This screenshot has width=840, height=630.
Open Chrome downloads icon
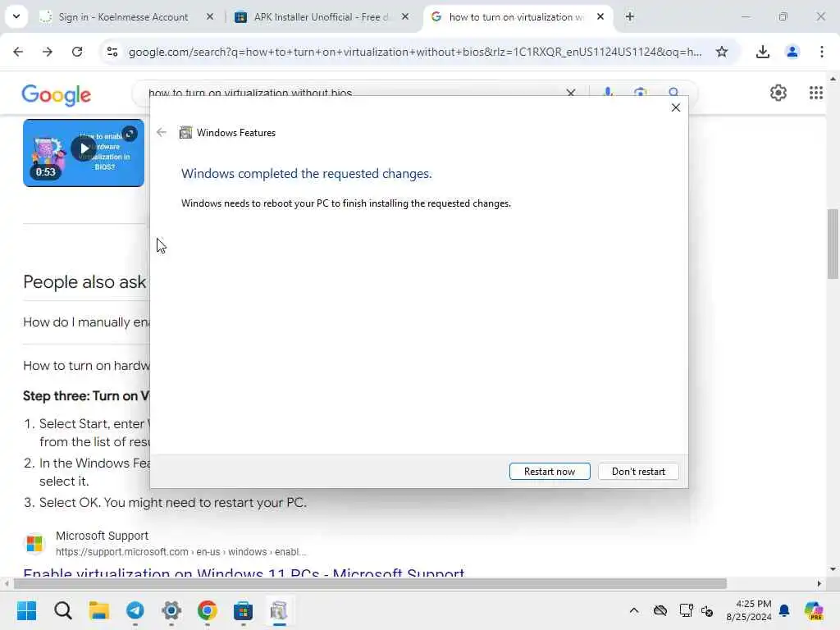point(762,52)
